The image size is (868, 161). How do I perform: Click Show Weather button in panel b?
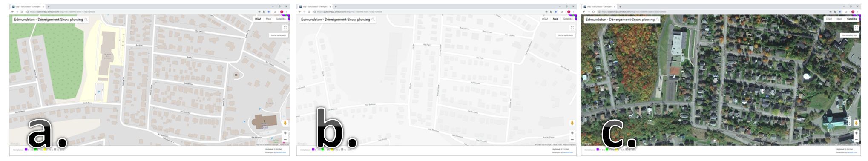point(566,35)
